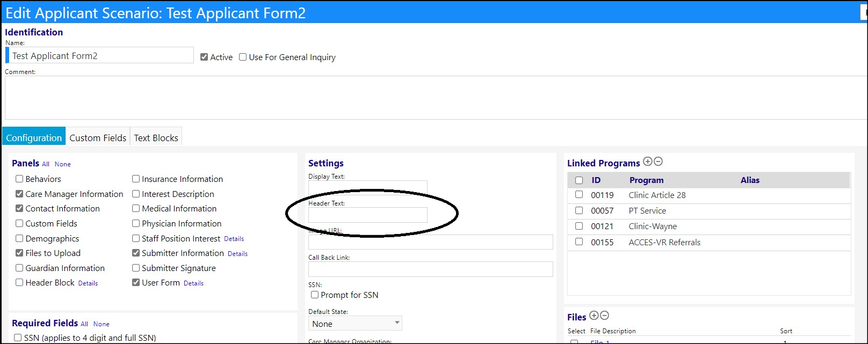Screen dimensions: 868x344
Task: Check SSN required field checkbox
Action: click(x=18, y=338)
